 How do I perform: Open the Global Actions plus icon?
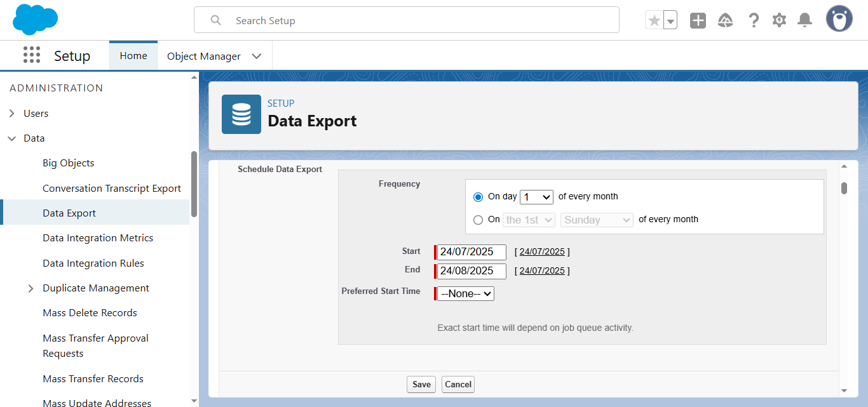698,20
